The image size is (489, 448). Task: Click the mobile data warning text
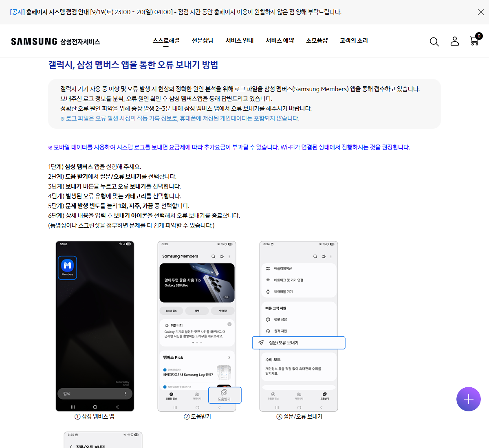point(229,147)
